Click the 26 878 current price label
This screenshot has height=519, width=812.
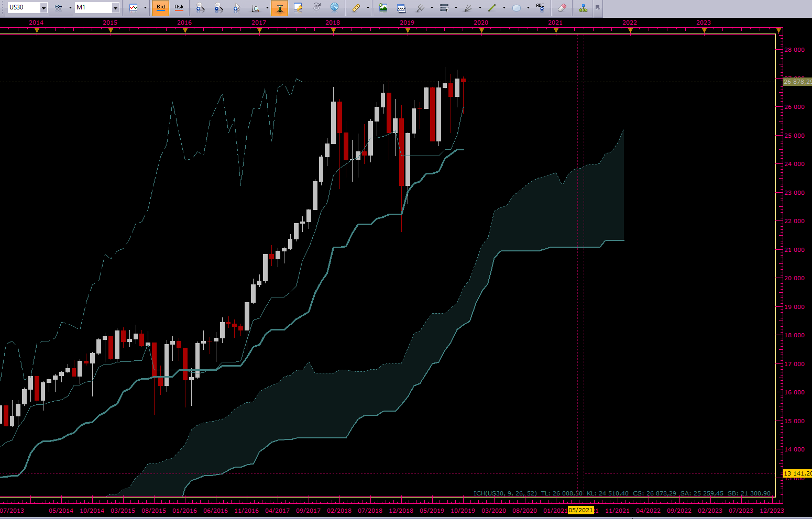(797, 82)
